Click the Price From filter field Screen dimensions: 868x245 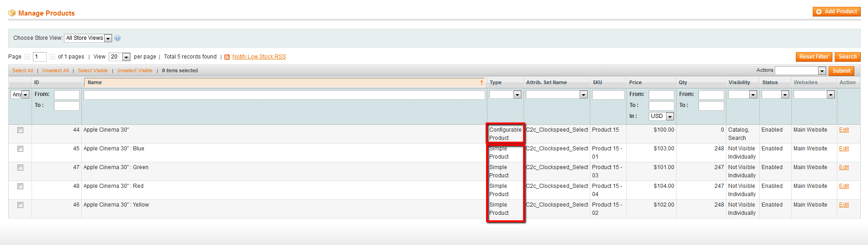(661, 95)
